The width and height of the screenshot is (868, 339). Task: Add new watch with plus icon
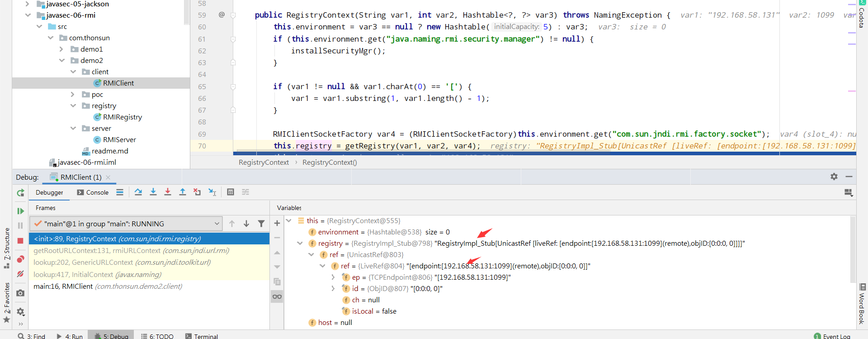[x=277, y=223]
